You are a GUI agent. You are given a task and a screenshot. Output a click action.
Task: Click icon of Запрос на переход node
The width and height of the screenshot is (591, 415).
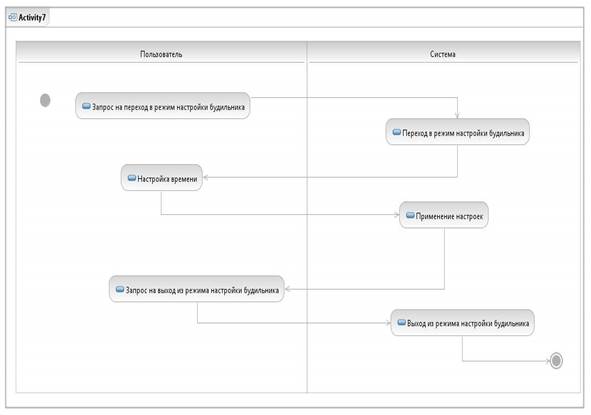pos(86,106)
